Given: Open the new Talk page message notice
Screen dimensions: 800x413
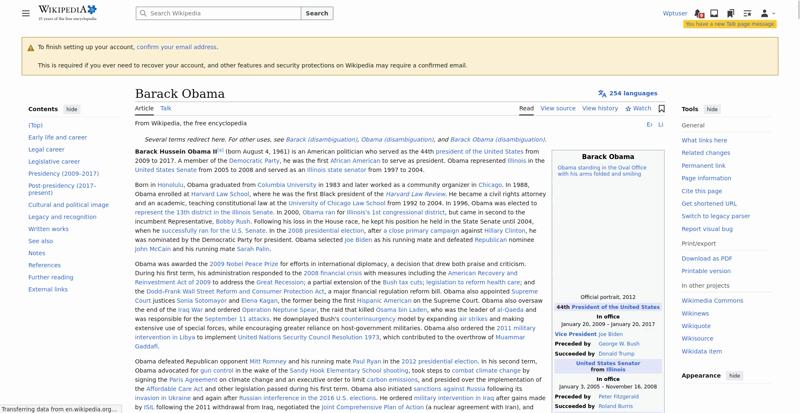Looking at the screenshot, I should click(730, 24).
